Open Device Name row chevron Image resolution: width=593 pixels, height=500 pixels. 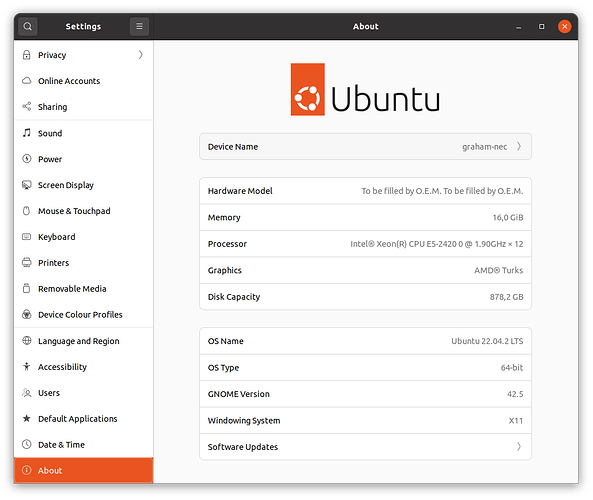point(519,146)
